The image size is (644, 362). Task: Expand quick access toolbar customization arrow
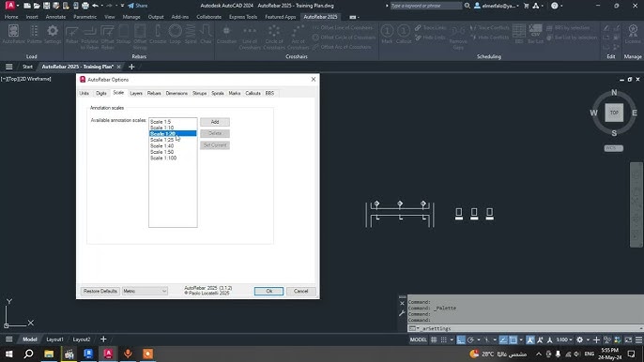(123, 6)
